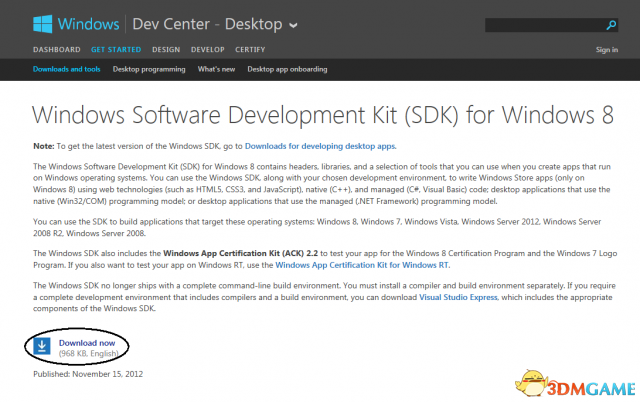Viewport: 640px width, 402px height.
Task: Click the Published: November 15, 2012 text
Action: [x=88, y=374]
